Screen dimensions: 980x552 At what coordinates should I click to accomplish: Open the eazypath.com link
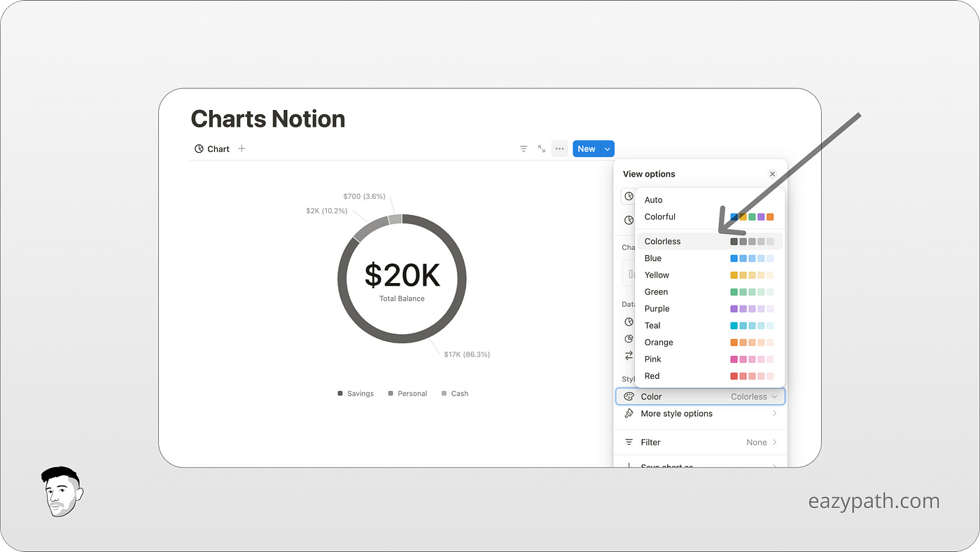click(874, 500)
